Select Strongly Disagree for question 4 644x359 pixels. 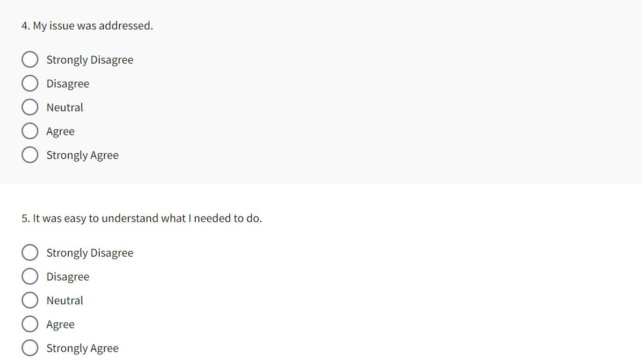(x=30, y=59)
